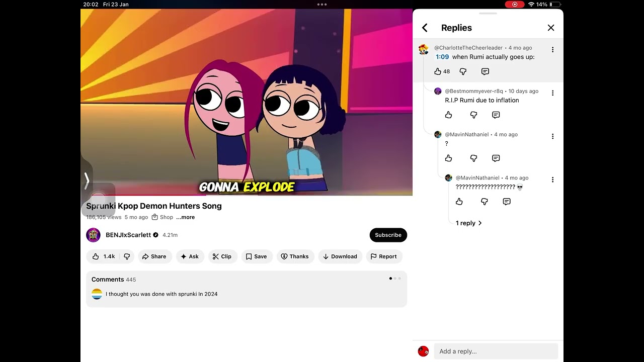Open options for MavinNathaniel skull emoji reply
The width and height of the screenshot is (644, 362).
coord(552,179)
